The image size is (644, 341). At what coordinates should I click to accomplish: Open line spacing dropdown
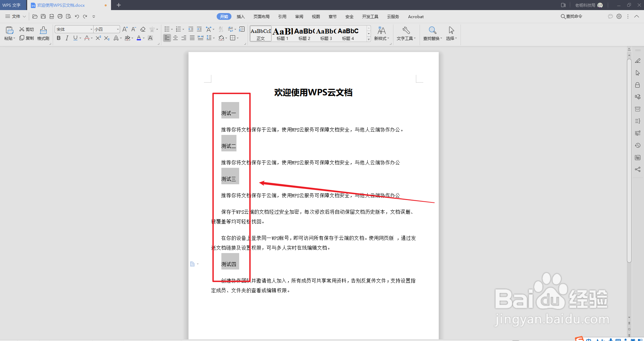(x=214, y=38)
